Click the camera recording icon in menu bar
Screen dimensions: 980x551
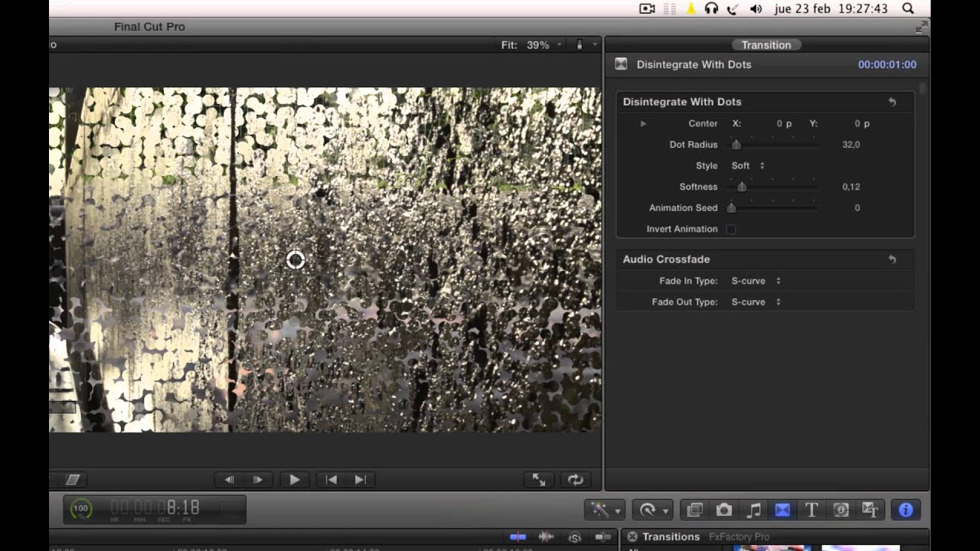coord(647,8)
